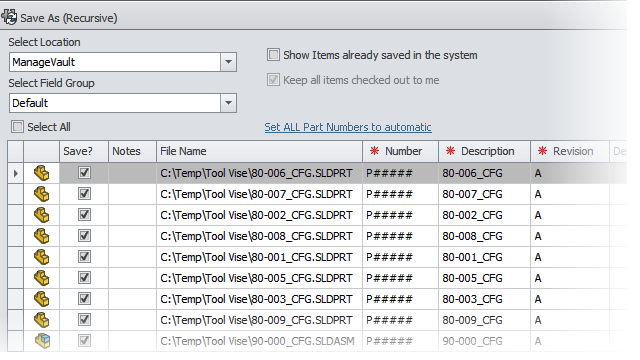Sort by the Notes column header
This screenshot has height=360, width=640.
(x=132, y=151)
